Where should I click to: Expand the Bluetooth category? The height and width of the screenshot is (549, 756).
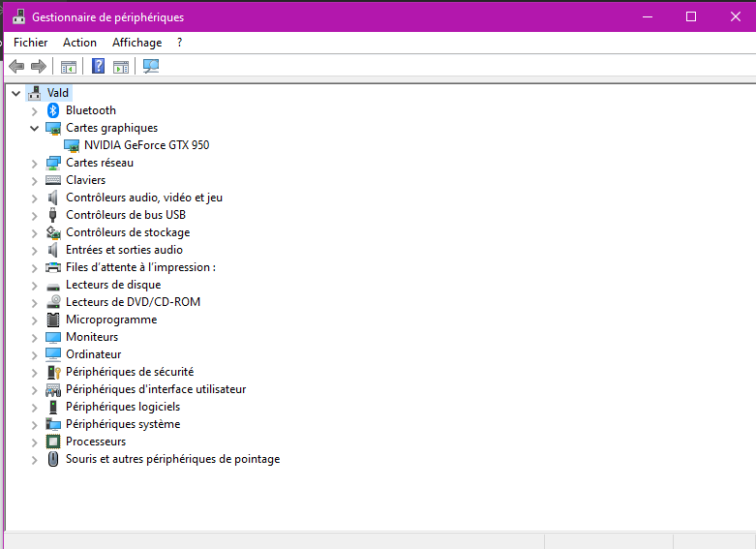34,111
